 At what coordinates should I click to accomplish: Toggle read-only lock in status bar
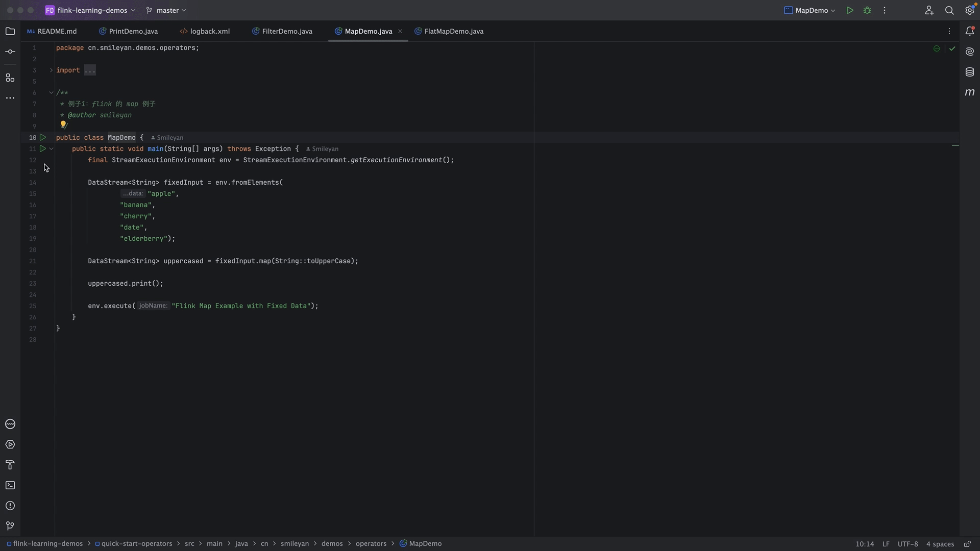pyautogui.click(x=967, y=544)
